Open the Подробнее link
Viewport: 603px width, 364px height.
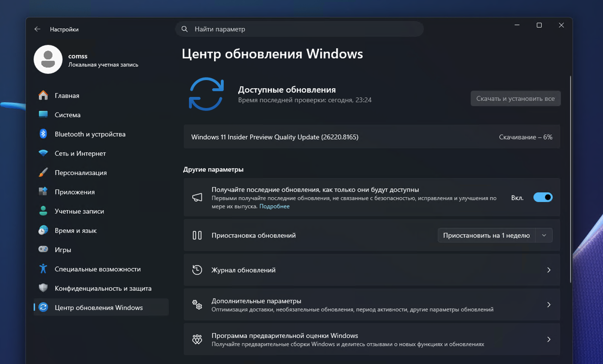pos(275,206)
